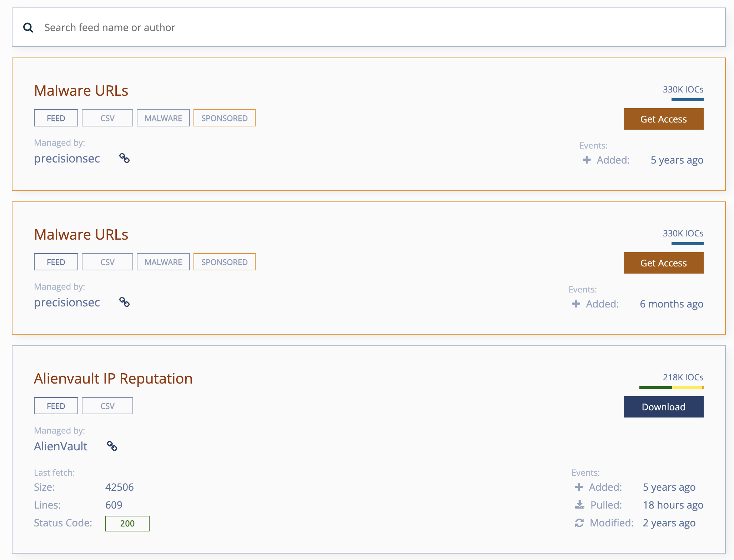Click the search feed name or author field
Image resolution: width=734 pixels, height=560 pixels.
[x=367, y=26]
